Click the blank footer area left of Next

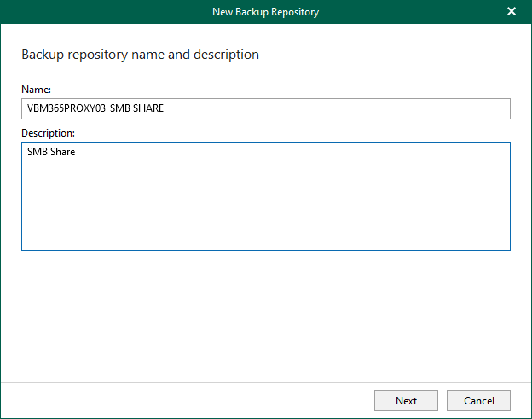[x=188, y=400]
